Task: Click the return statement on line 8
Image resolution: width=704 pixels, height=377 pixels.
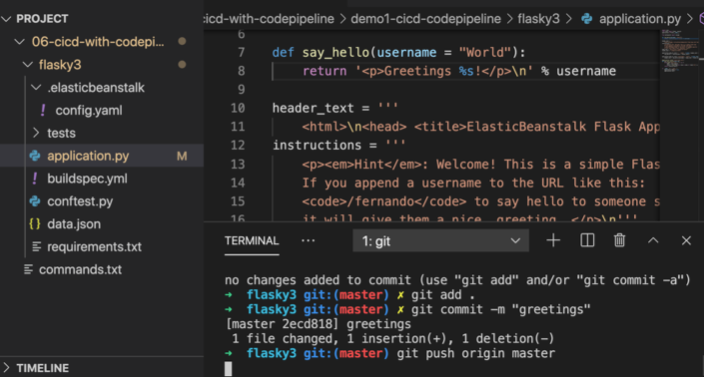Action: 459,71
